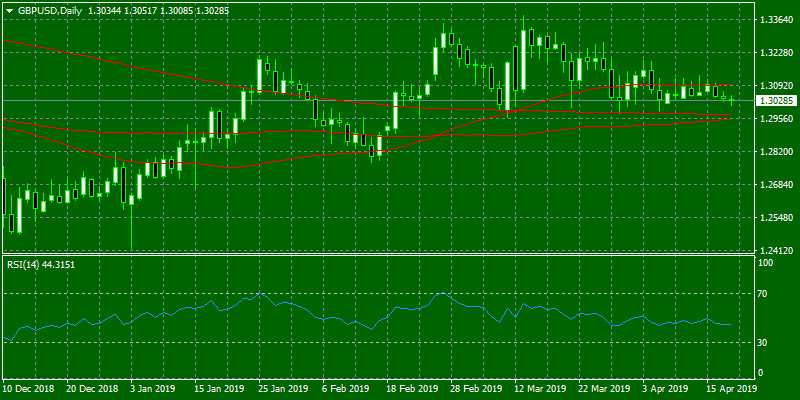Click the RSI 30 level label
The image size is (800, 400).
764,342
